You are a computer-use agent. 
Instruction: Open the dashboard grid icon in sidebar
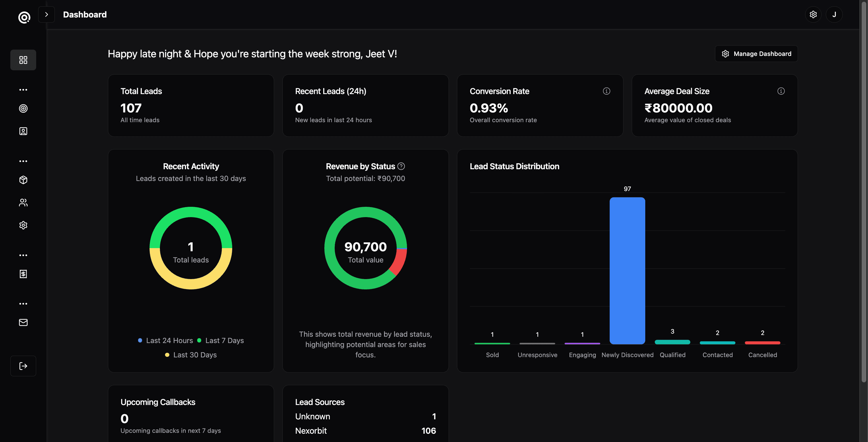coord(23,60)
